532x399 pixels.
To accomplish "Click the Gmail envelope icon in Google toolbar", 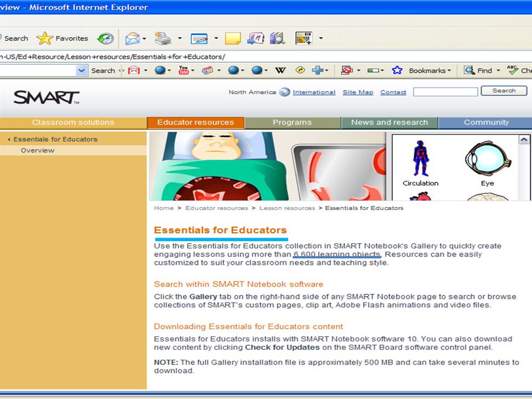I will [134, 70].
